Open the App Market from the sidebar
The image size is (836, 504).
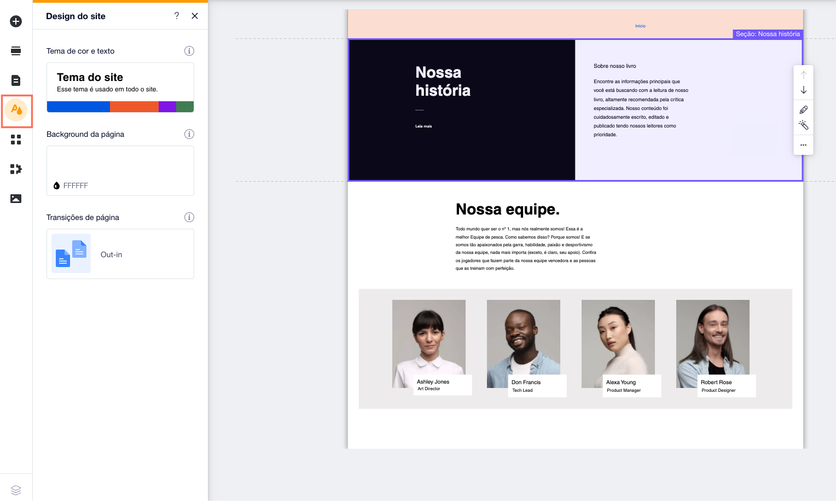coord(16,170)
